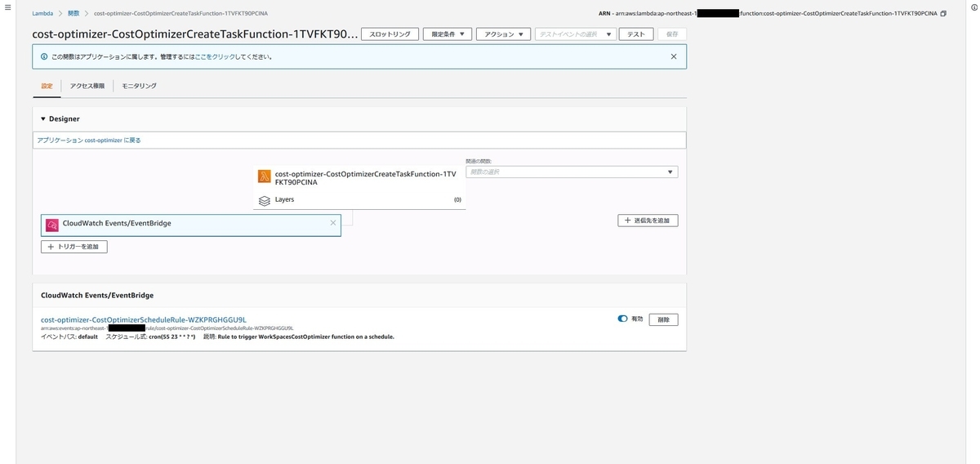
Task: Click the Layers stack icon
Action: pyautogui.click(x=264, y=200)
